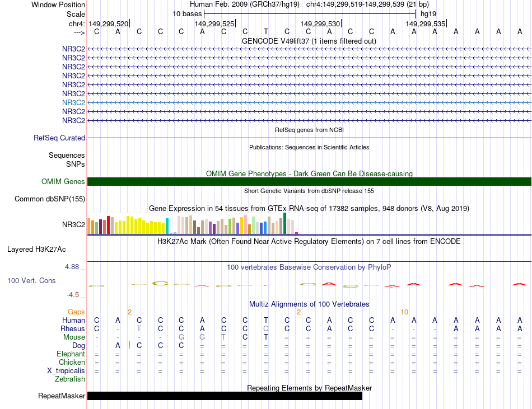Open 100 vertebrates Basewise Conservation by PhyloP title
Screen dimensions: 532x409
(309, 267)
